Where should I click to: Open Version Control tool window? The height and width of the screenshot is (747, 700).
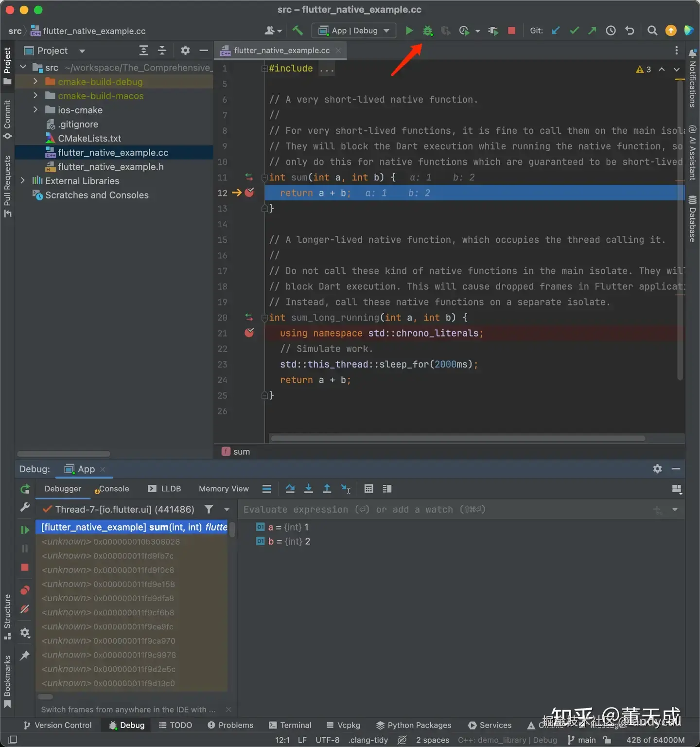point(57,725)
